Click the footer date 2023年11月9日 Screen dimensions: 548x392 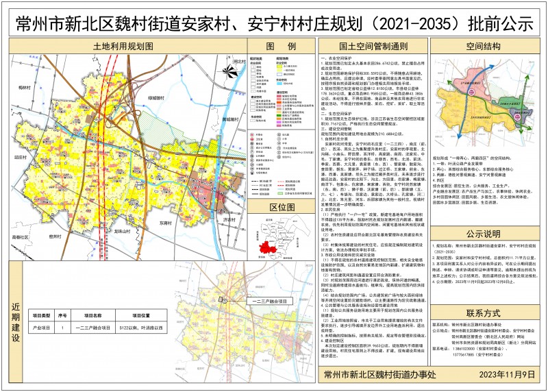click(x=507, y=374)
